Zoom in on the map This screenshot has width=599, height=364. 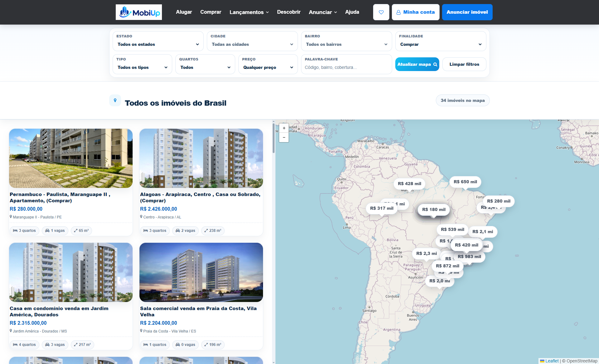[x=284, y=128]
